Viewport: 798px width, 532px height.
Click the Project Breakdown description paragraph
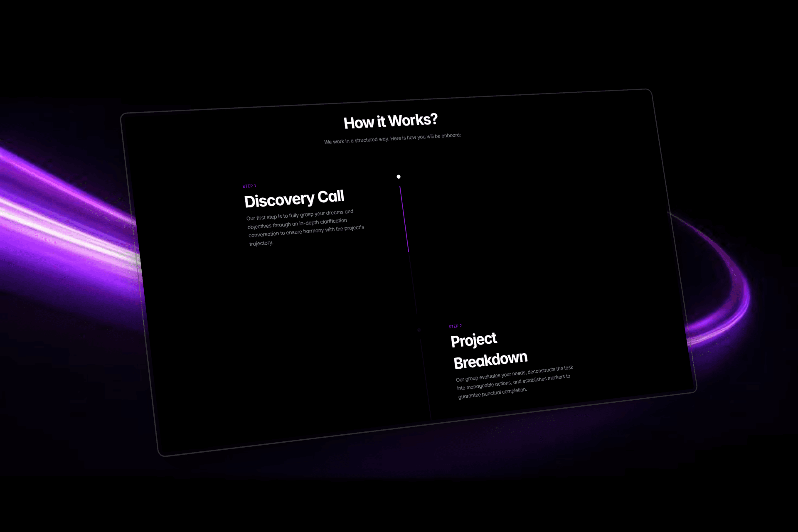tap(514, 381)
